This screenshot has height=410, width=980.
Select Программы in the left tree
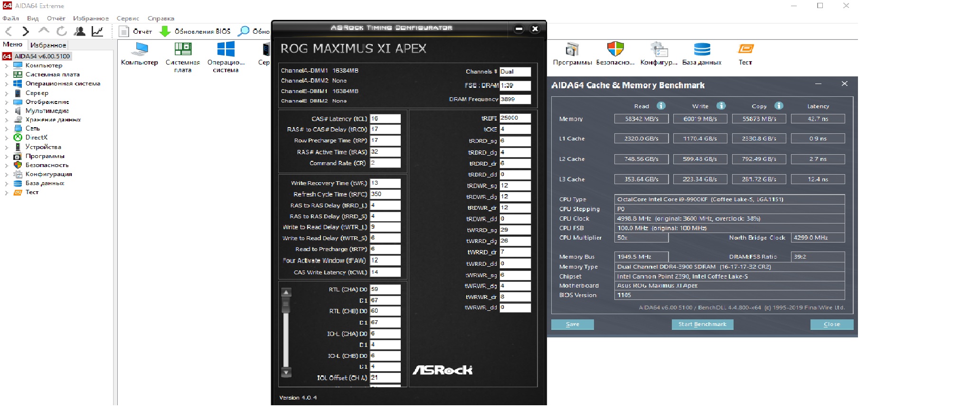pyautogui.click(x=45, y=156)
